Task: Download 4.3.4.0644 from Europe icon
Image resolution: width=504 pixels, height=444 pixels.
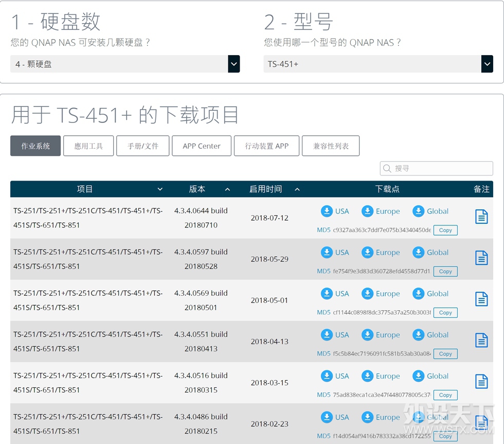Action: pyautogui.click(x=367, y=211)
